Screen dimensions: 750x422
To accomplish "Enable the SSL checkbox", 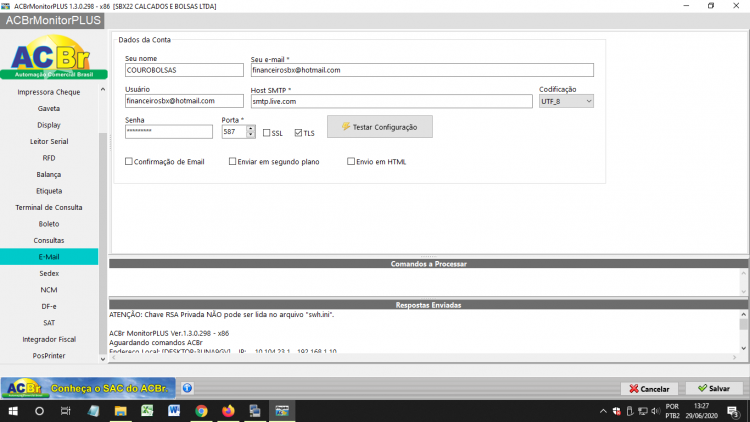I will (x=266, y=133).
